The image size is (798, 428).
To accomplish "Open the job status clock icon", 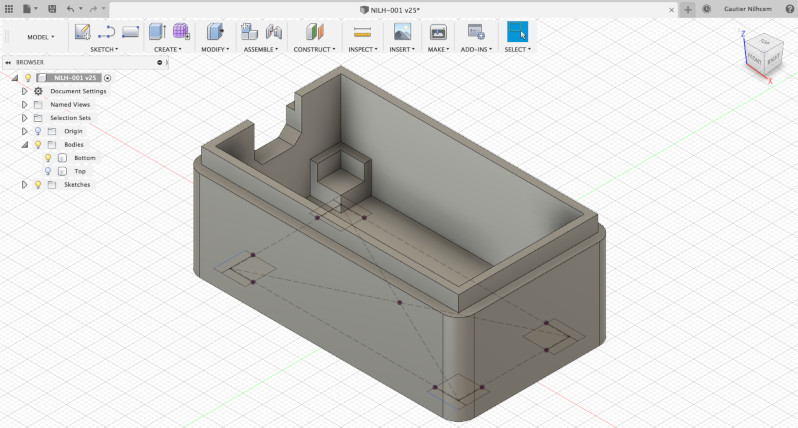I will (x=706, y=9).
